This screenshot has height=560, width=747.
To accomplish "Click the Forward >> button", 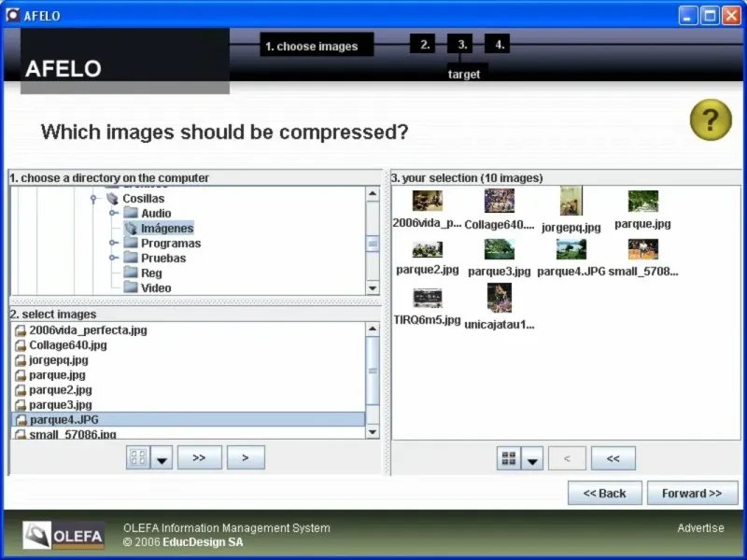I will 692,493.
